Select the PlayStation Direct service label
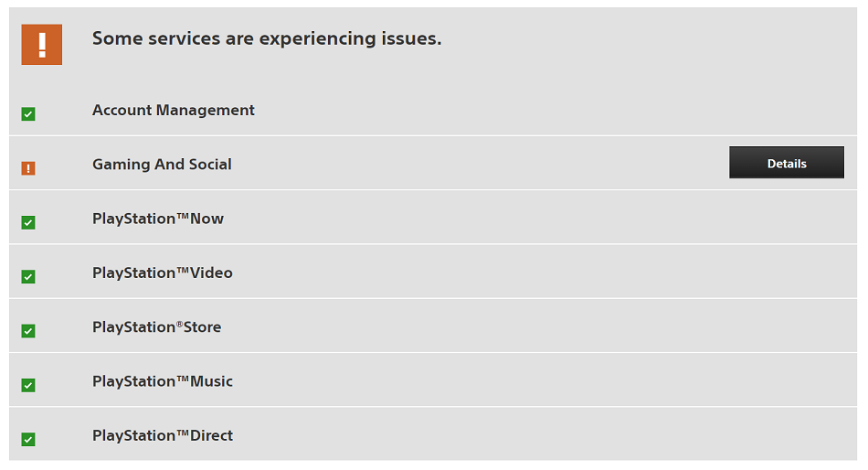 click(x=163, y=436)
